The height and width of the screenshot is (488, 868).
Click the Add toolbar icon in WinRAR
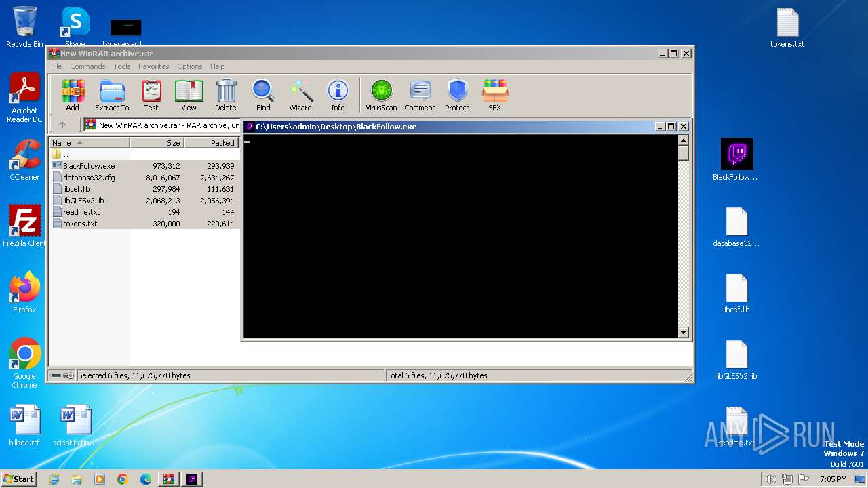click(x=73, y=95)
